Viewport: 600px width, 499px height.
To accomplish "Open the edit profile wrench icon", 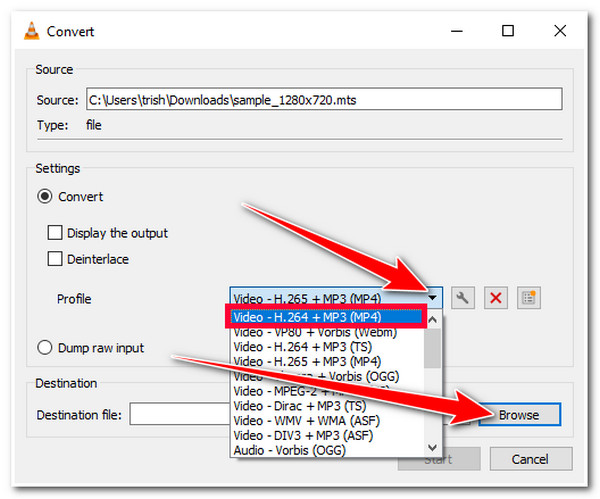I will (463, 298).
